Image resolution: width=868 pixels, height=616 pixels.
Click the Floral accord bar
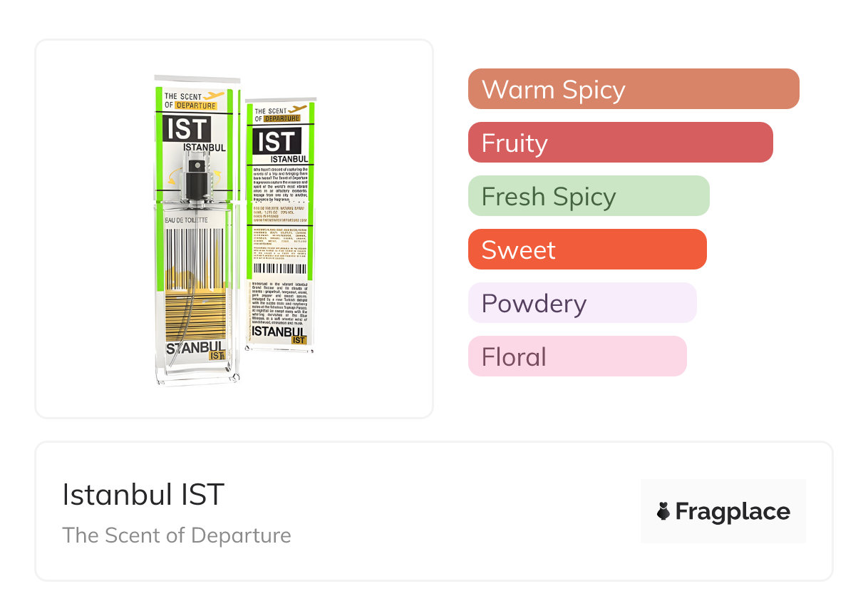pos(577,356)
